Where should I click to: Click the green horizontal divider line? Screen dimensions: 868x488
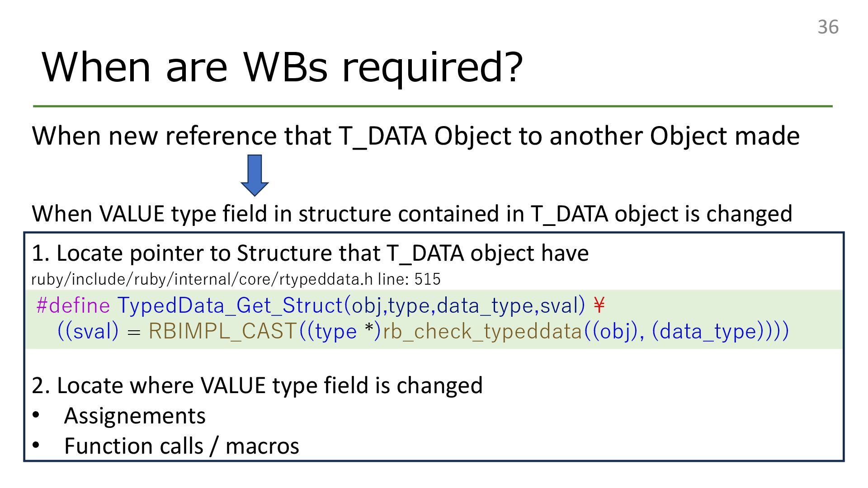[433, 106]
